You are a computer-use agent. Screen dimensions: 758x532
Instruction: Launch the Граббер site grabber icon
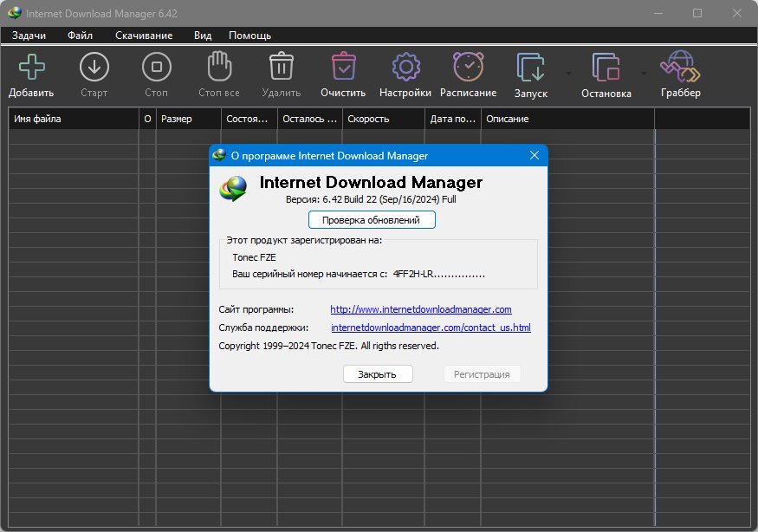coord(680,66)
